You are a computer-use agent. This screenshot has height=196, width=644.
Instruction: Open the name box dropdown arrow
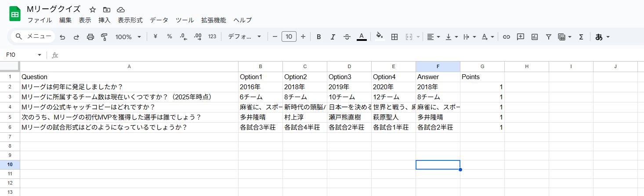(40, 55)
